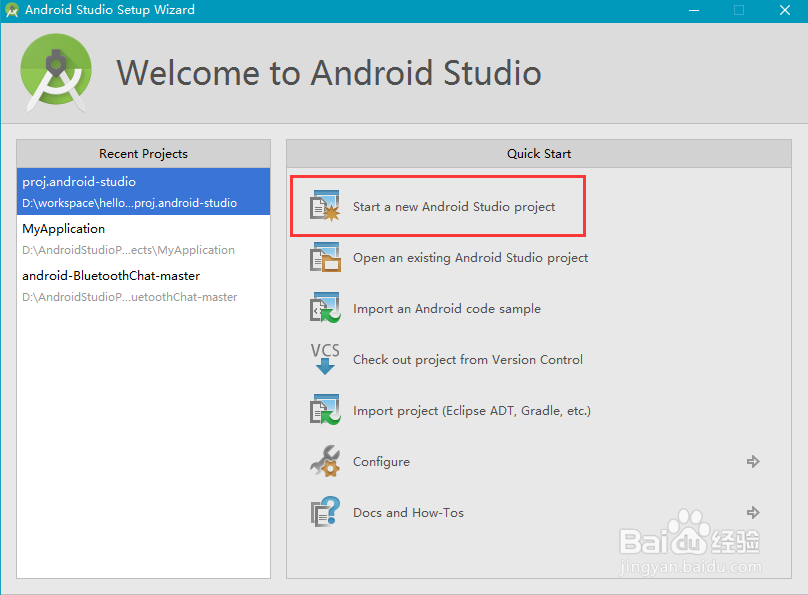The height and width of the screenshot is (595, 808).
Task: Click the import Eclipse/Gradle project icon
Action: click(x=325, y=410)
